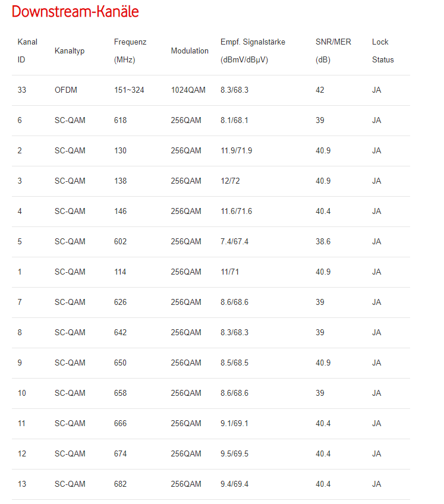The height and width of the screenshot is (504, 444).
Task: Click the 682 frequency cell
Action: point(120,484)
